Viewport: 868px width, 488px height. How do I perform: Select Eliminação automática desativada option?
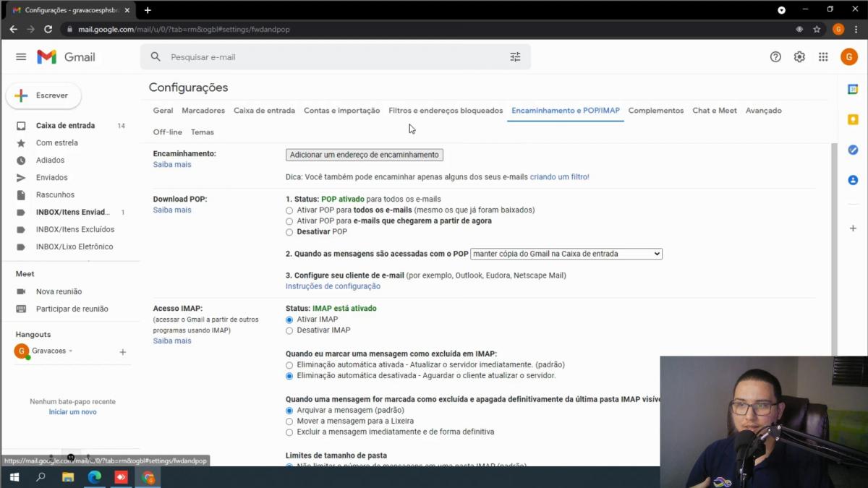(x=289, y=376)
